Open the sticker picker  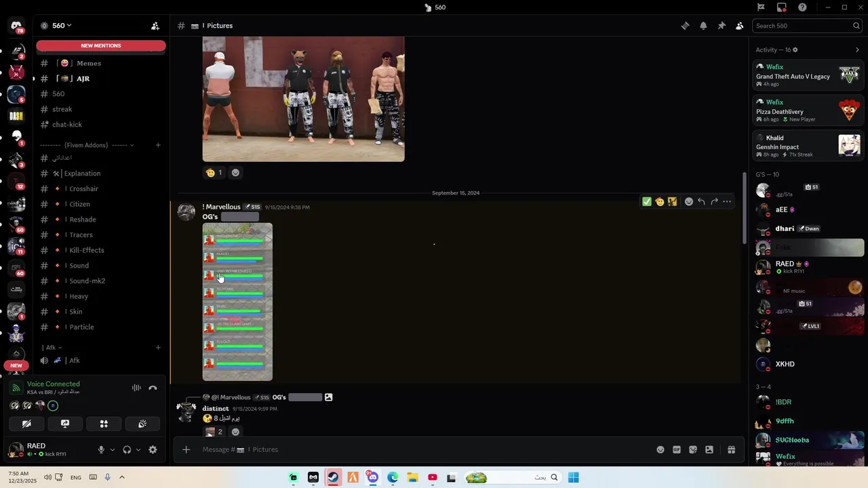[693, 449]
